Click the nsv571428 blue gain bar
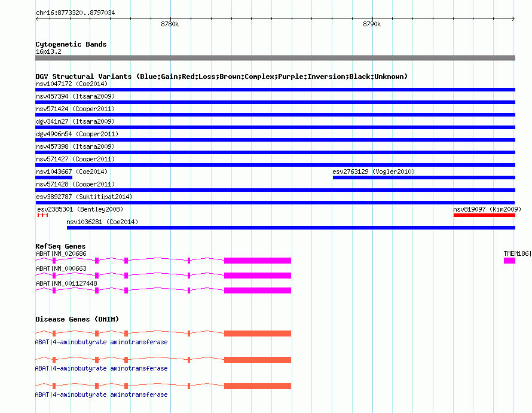The image size is (532, 413). tap(275, 190)
